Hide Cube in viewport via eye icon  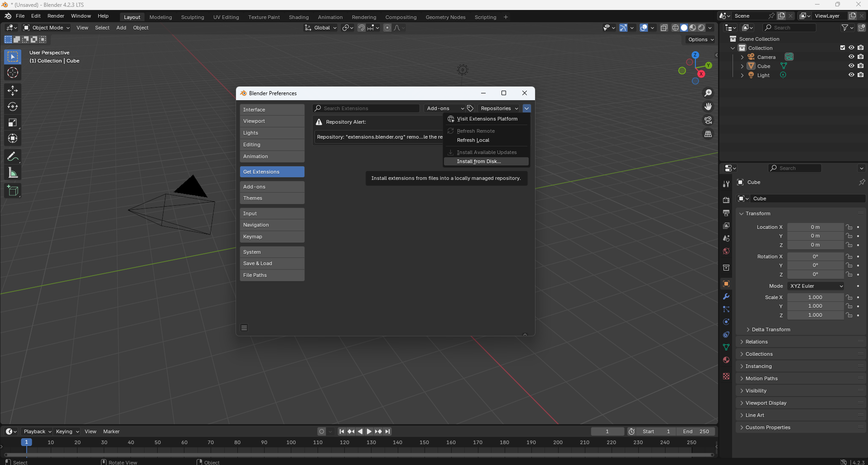[851, 66]
